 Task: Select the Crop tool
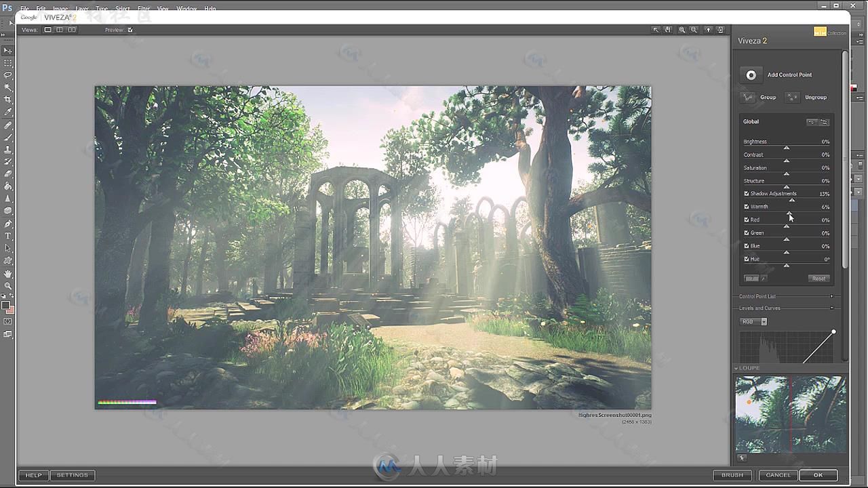point(8,100)
